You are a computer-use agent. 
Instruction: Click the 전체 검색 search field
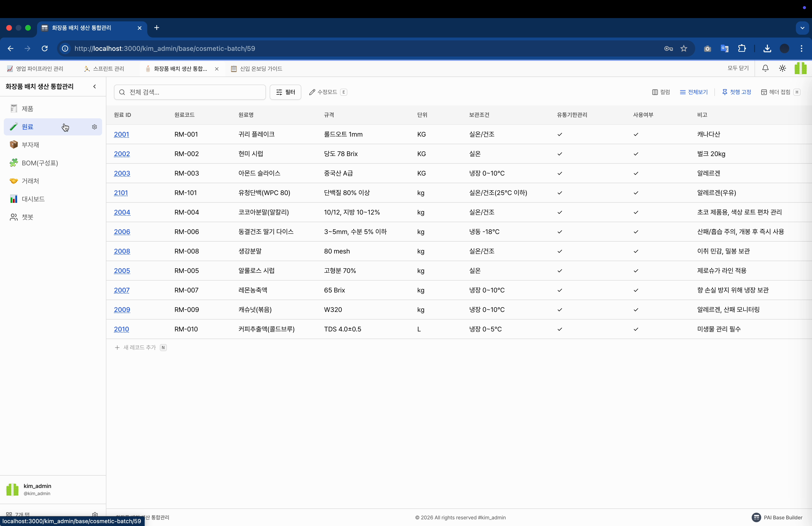(x=194, y=92)
